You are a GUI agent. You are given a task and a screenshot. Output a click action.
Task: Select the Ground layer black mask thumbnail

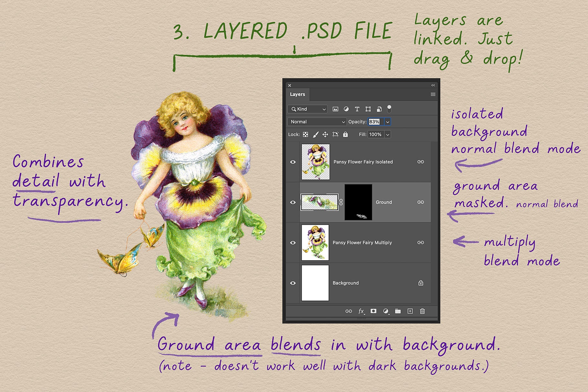point(358,202)
